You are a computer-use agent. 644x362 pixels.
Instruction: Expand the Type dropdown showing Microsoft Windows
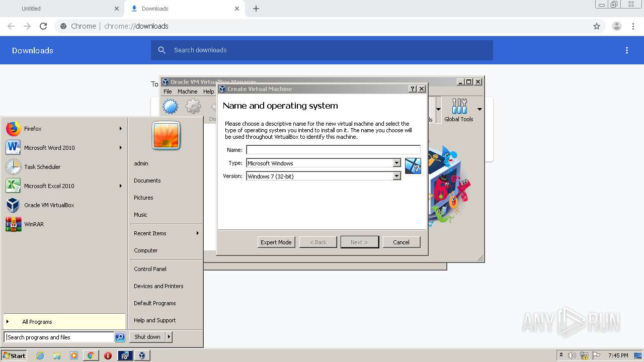(x=396, y=163)
